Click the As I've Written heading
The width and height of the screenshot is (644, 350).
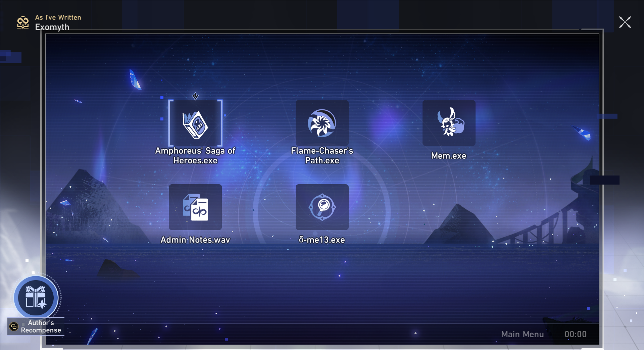pos(58,17)
